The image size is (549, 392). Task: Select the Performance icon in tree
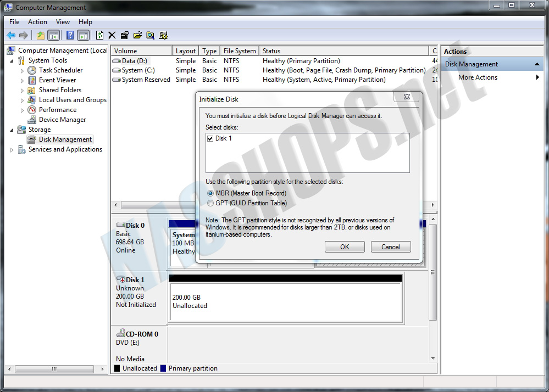tap(32, 110)
